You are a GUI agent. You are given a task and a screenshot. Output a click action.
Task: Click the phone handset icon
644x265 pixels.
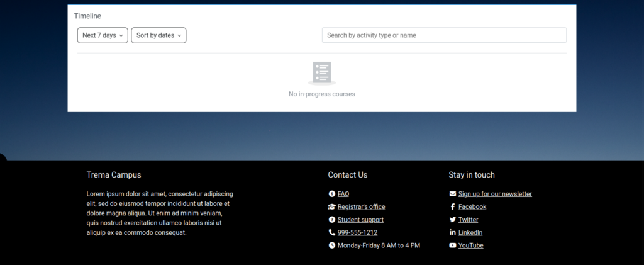[x=331, y=232]
